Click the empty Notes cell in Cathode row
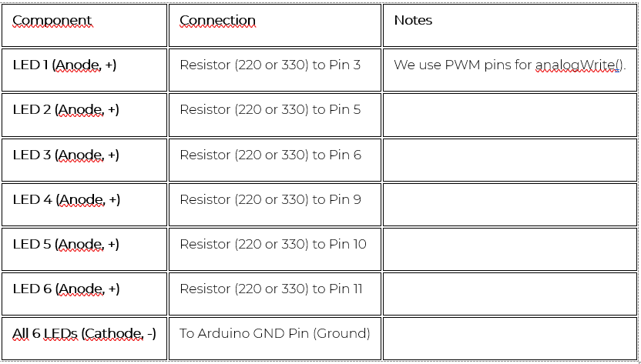The image size is (641, 364). point(509,339)
